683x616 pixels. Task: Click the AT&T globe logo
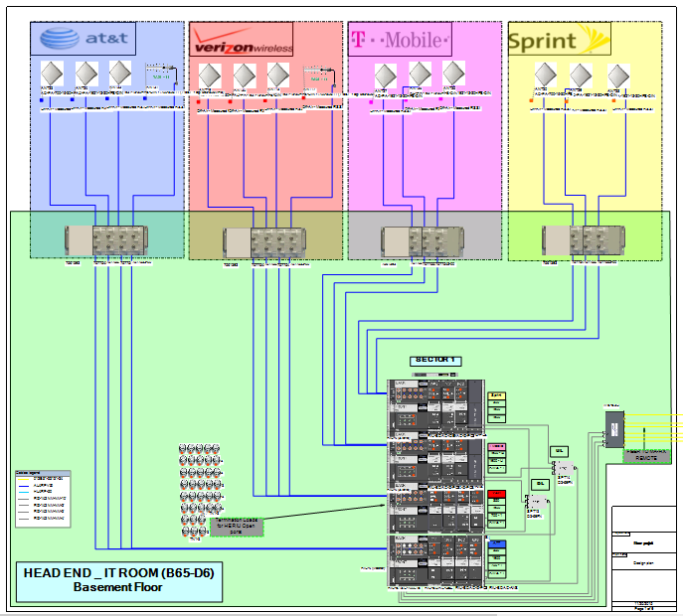60,39
